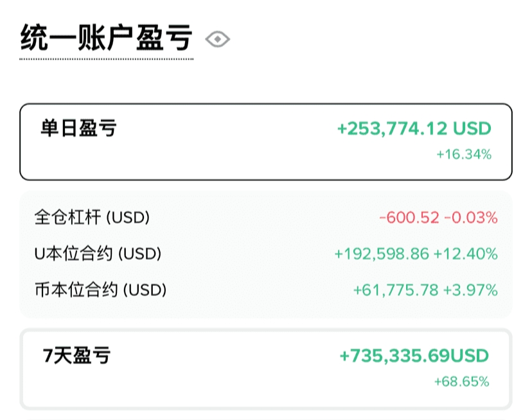
Task: Click the -600.52 cross margin loss value
Action: pyautogui.click(x=408, y=218)
